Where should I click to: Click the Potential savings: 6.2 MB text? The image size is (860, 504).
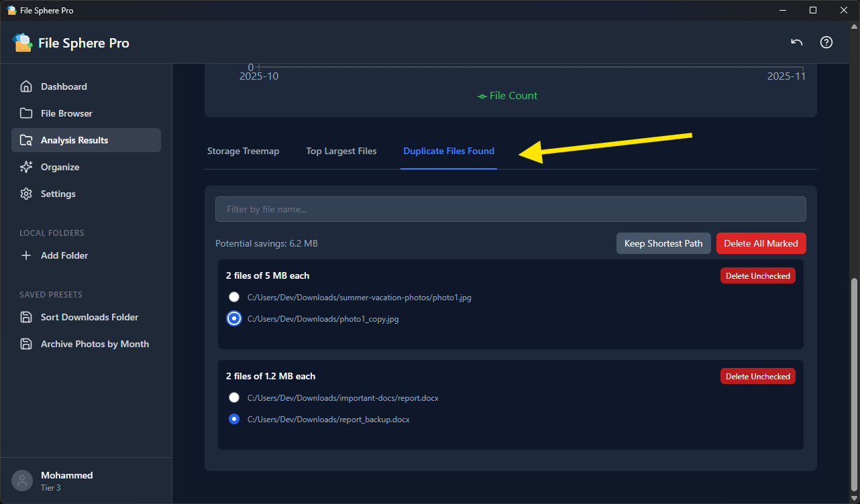[266, 243]
